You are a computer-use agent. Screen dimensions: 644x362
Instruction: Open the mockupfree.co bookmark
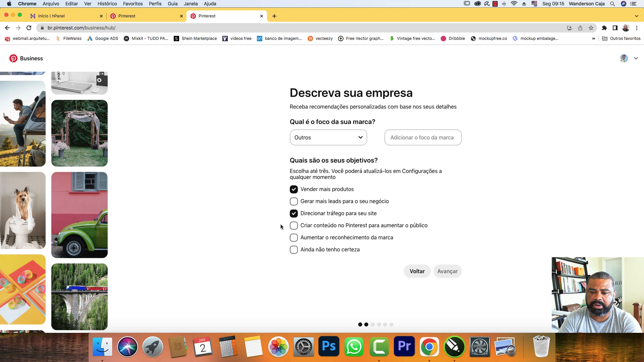point(489,39)
